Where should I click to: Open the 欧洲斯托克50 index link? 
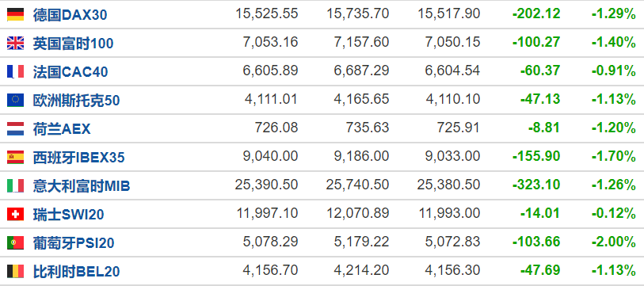tap(76, 101)
